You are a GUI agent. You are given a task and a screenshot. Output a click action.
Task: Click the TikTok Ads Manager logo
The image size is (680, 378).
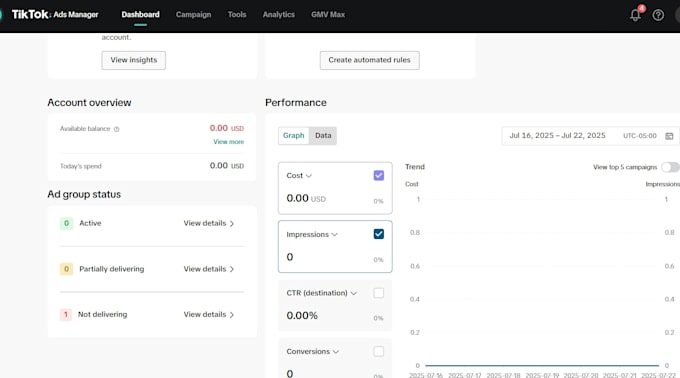click(x=55, y=14)
